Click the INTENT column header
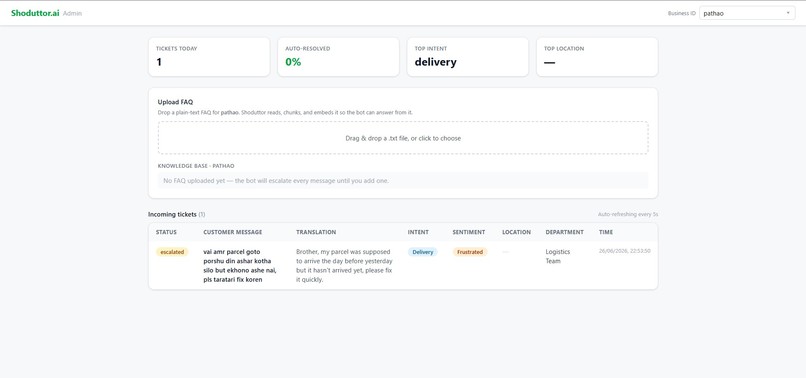Image resolution: width=806 pixels, height=378 pixels. 418,232
